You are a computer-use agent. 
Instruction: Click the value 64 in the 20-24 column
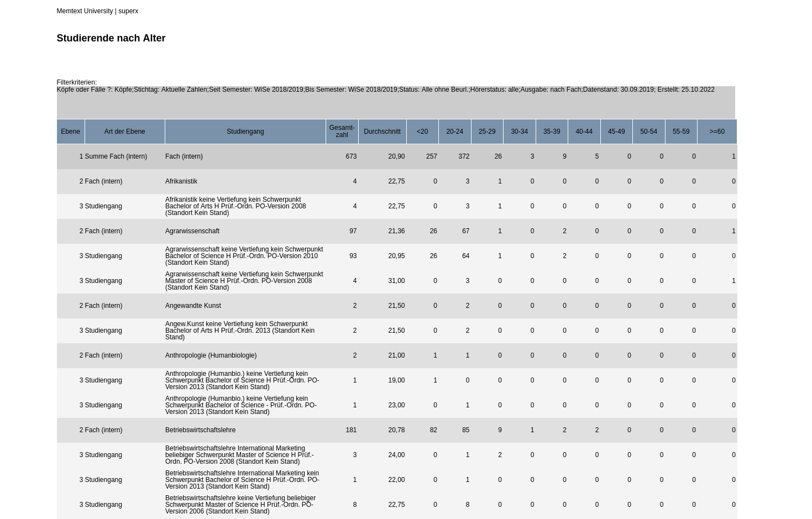(465, 256)
